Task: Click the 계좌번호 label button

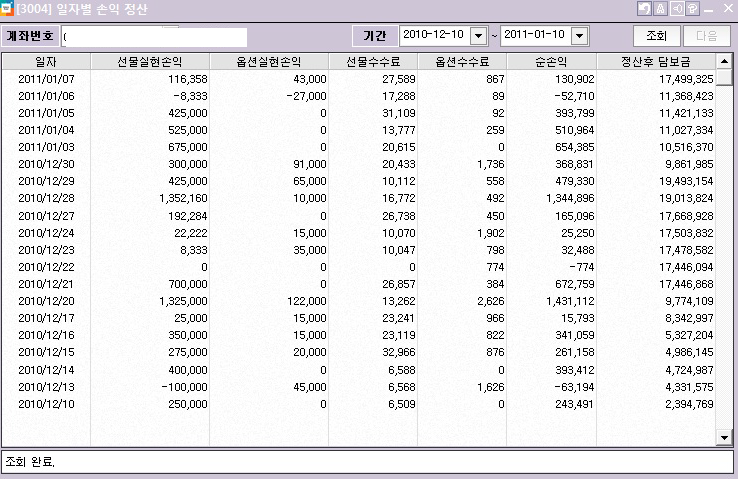Action: [x=30, y=36]
